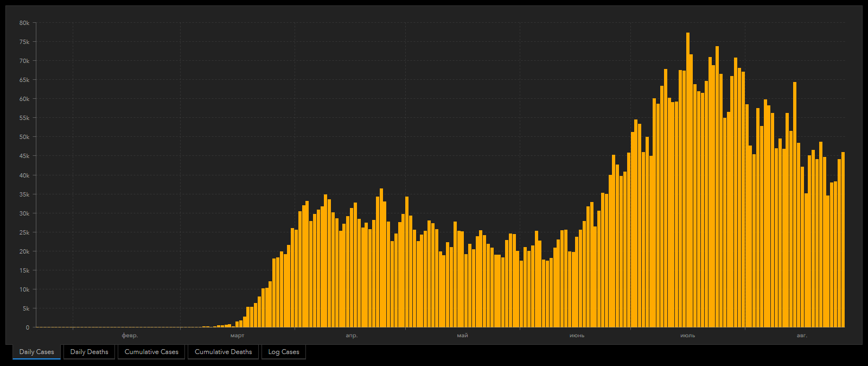Click the 20k y-axis label
Viewport: 868px width, 366px height.
tap(24, 251)
